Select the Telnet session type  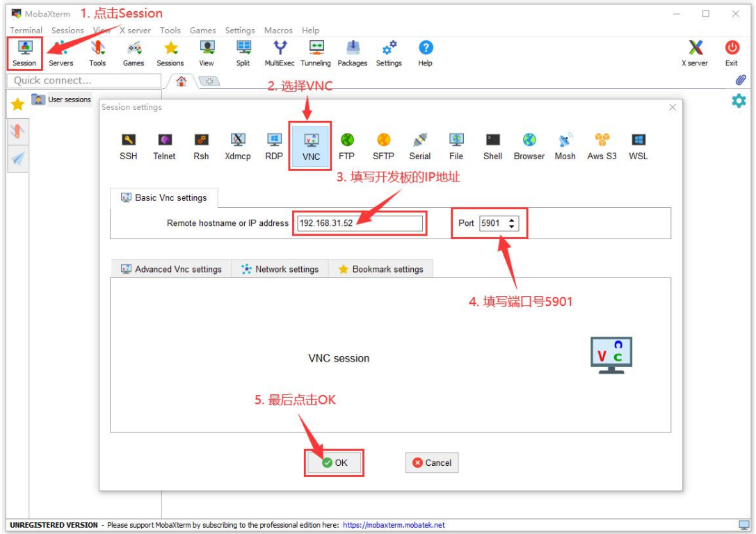pos(164,147)
